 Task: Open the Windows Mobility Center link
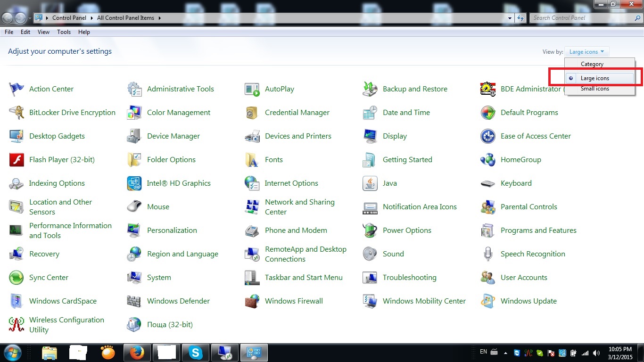(x=424, y=301)
